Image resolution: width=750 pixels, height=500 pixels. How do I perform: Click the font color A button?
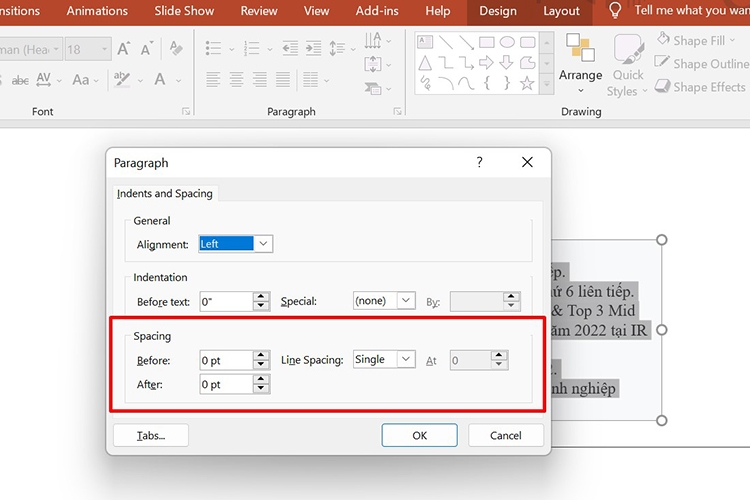click(x=160, y=79)
